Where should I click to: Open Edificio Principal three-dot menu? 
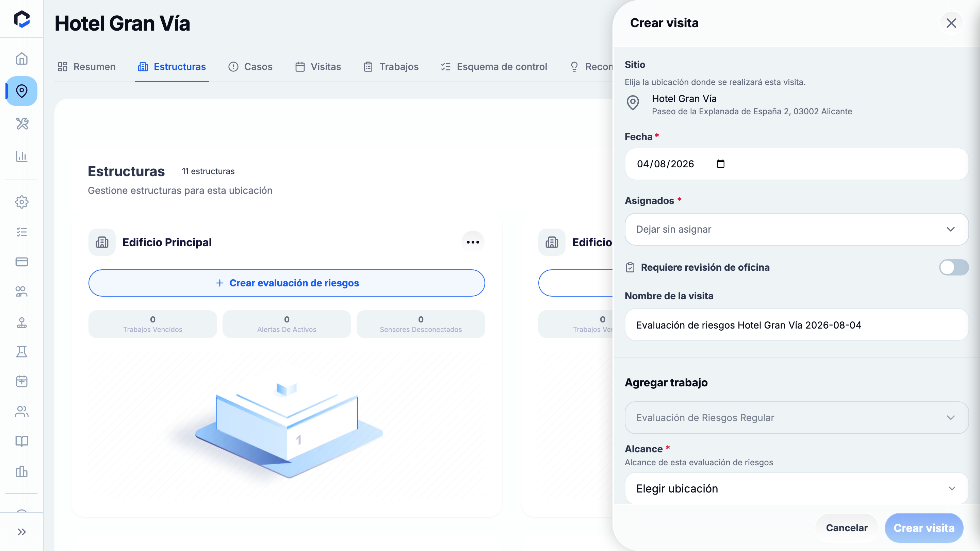pos(473,242)
